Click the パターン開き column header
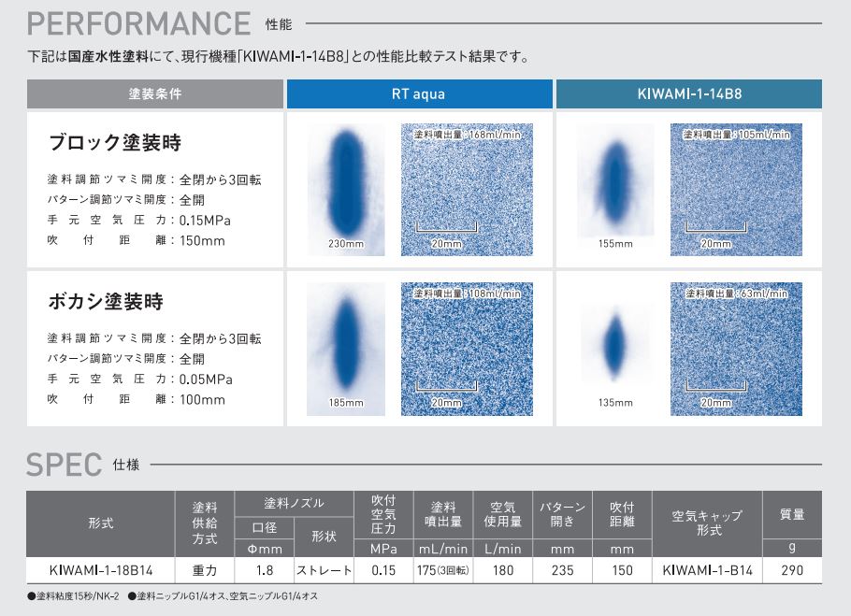This screenshot has height=616, width=851. [562, 515]
